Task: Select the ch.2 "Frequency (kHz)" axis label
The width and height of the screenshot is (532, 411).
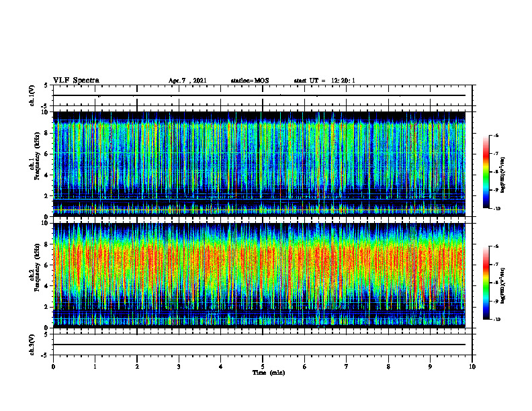Action: (37, 268)
